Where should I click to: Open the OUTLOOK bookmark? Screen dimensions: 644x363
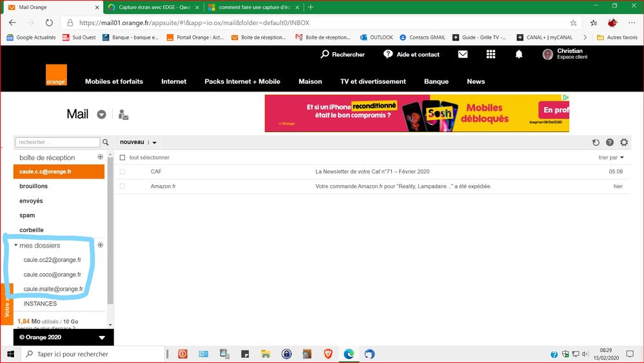tap(376, 37)
